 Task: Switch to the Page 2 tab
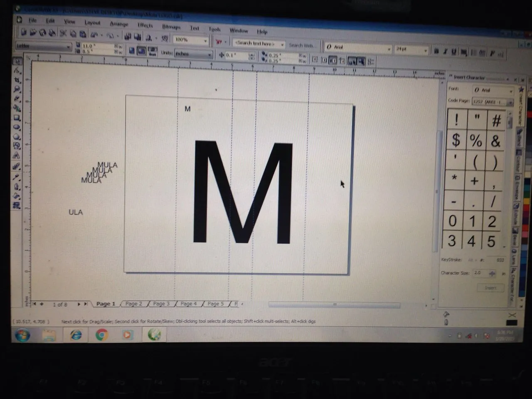[x=134, y=304]
